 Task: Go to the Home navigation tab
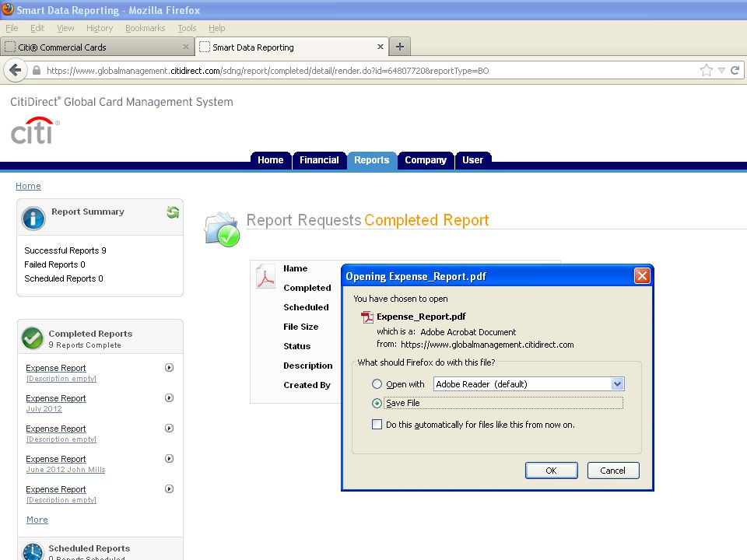click(270, 160)
